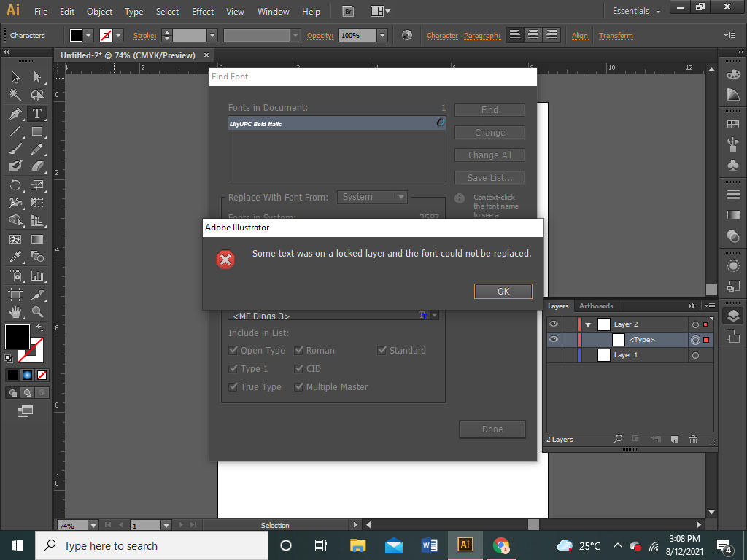Open the zoom level dropdown
This screenshot has width=747, height=560.
point(93,525)
